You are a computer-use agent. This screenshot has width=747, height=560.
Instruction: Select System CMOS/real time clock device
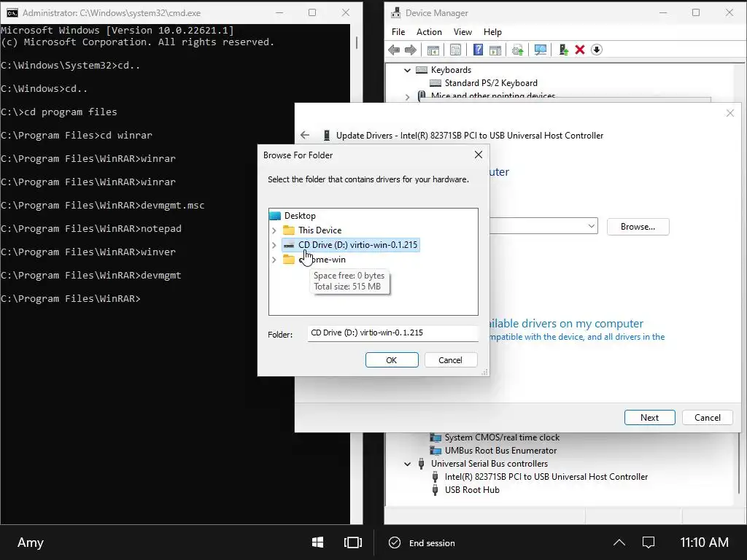click(x=502, y=437)
